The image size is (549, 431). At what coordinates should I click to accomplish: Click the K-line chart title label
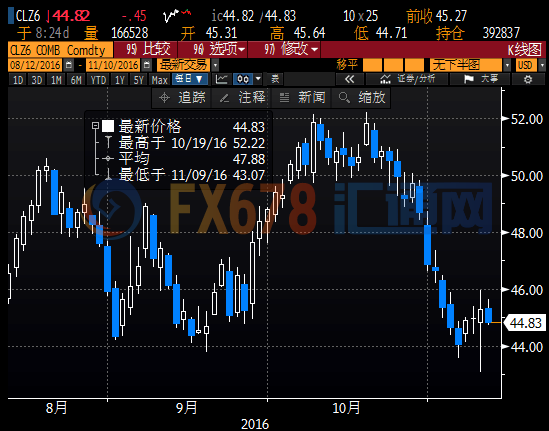524,50
